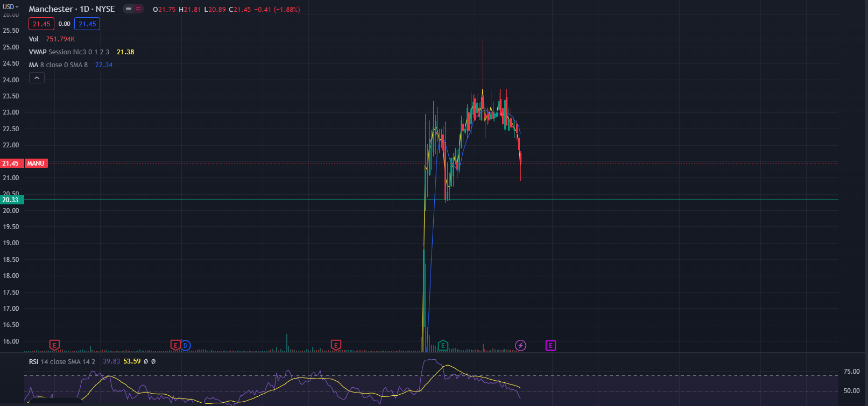868x406 pixels.
Task: Click the 75.00 RSI scale label
Action: (852, 372)
